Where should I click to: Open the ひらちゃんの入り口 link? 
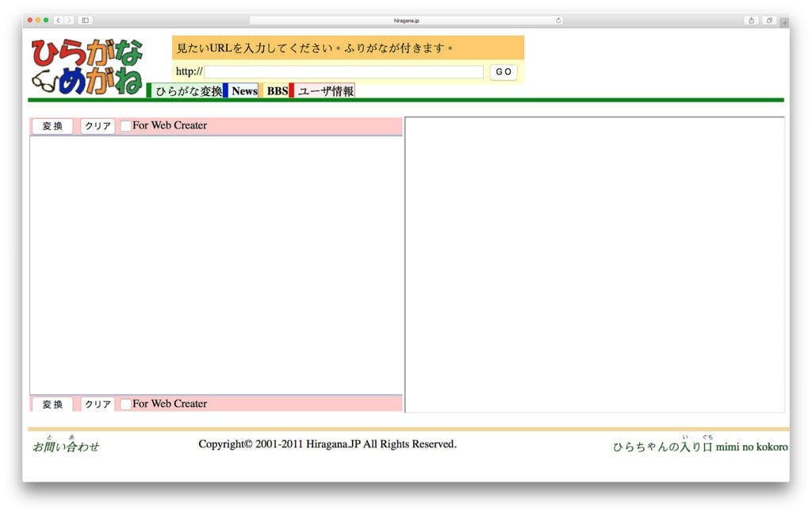click(x=663, y=447)
